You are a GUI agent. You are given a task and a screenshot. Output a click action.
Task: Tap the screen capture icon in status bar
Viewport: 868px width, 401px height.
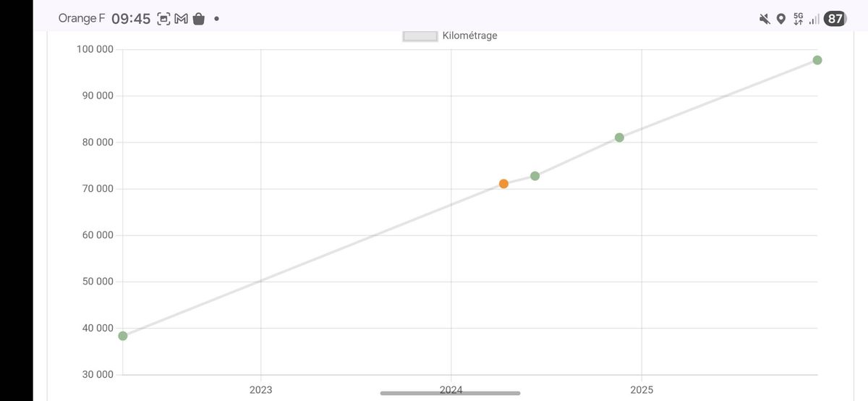[x=164, y=19]
